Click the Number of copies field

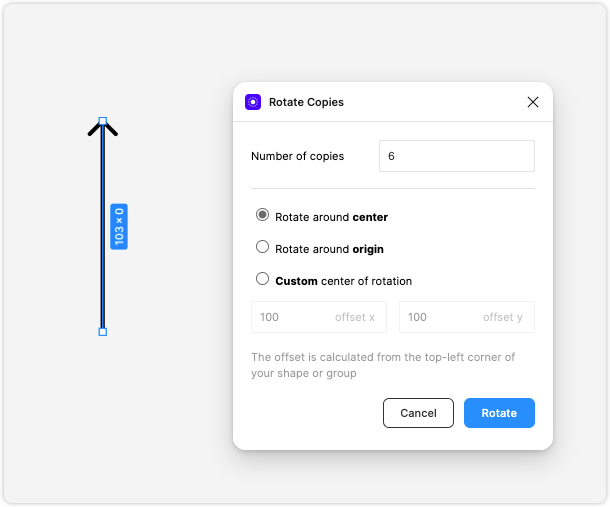point(457,156)
